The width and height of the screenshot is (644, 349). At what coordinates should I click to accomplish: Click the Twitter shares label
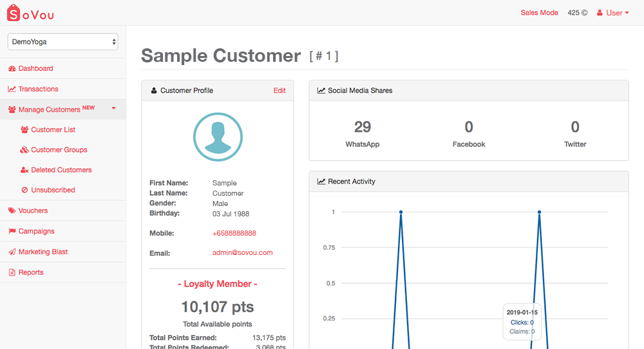575,144
